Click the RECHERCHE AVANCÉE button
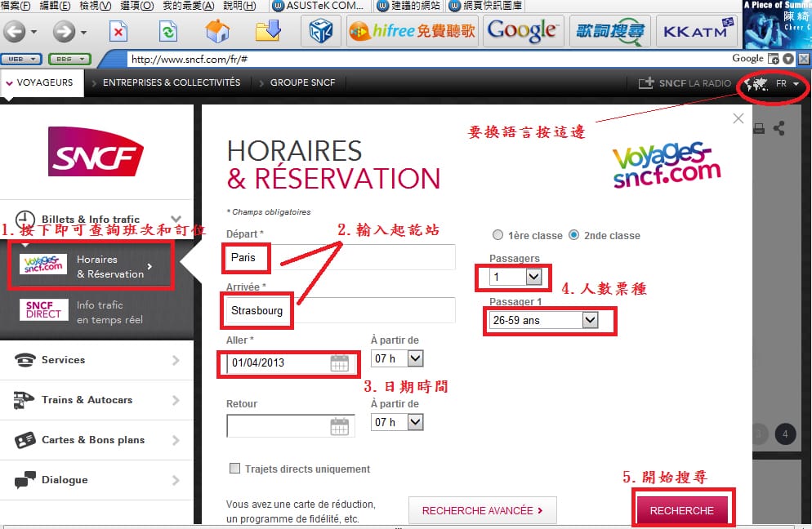This screenshot has width=812, height=529. (482, 510)
